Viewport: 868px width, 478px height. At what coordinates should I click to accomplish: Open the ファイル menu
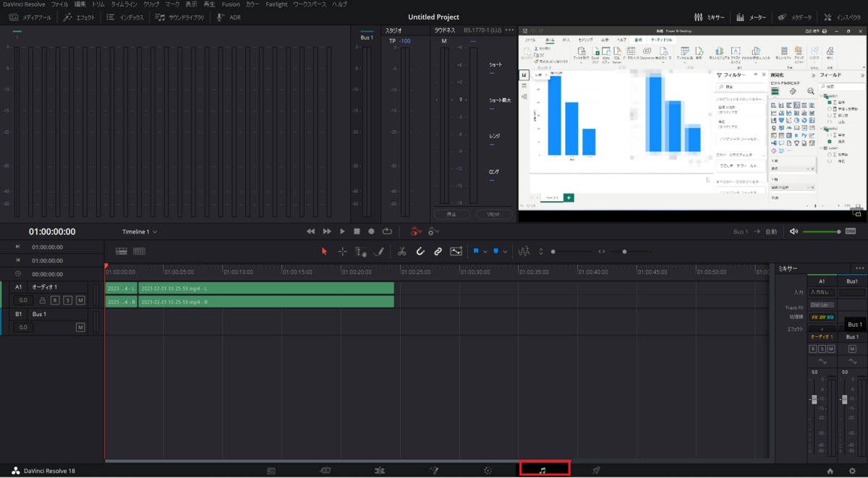[x=59, y=4]
